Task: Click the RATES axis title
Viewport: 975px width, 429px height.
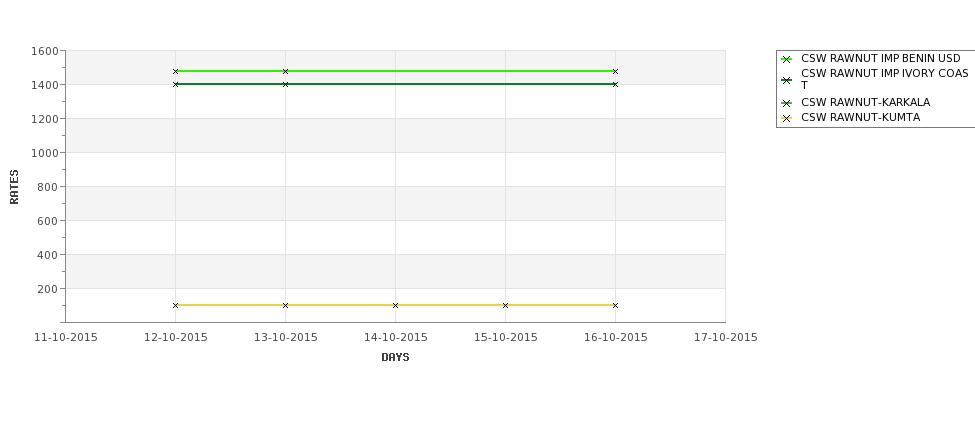Action: point(14,187)
